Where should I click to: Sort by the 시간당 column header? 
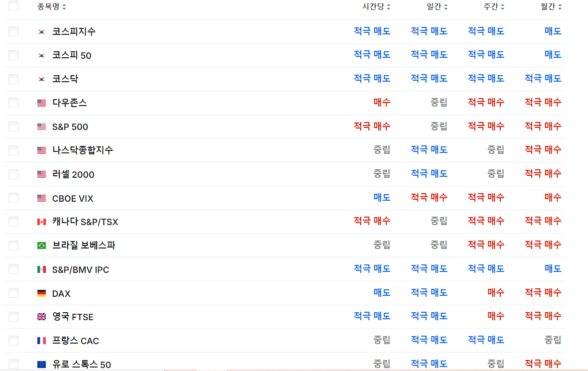pos(376,7)
